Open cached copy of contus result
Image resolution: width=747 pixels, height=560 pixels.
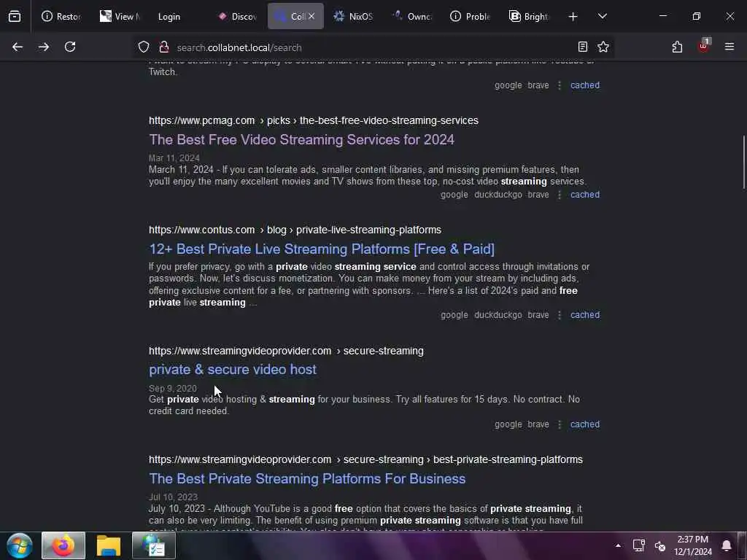coord(585,315)
